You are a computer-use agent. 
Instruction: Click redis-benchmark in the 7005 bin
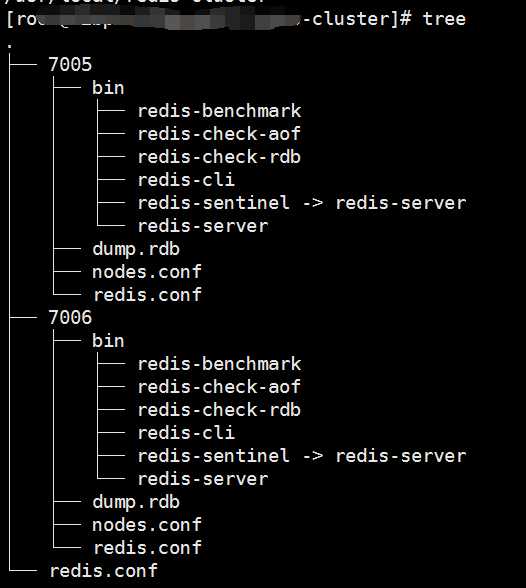pyautogui.click(x=219, y=111)
